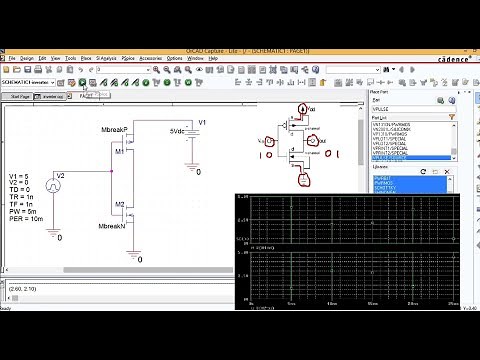
Task: Click the eye icon after the zoom tools
Action: point(199,69)
